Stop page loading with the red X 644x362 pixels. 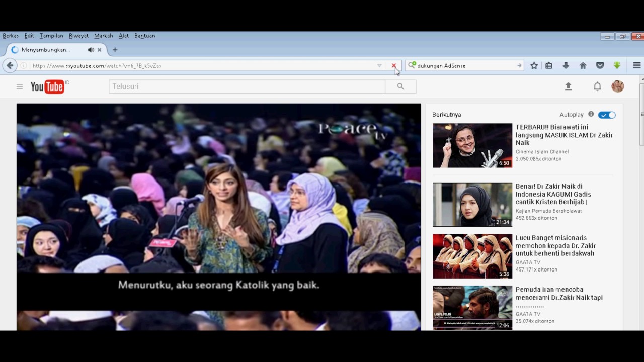pos(394,65)
